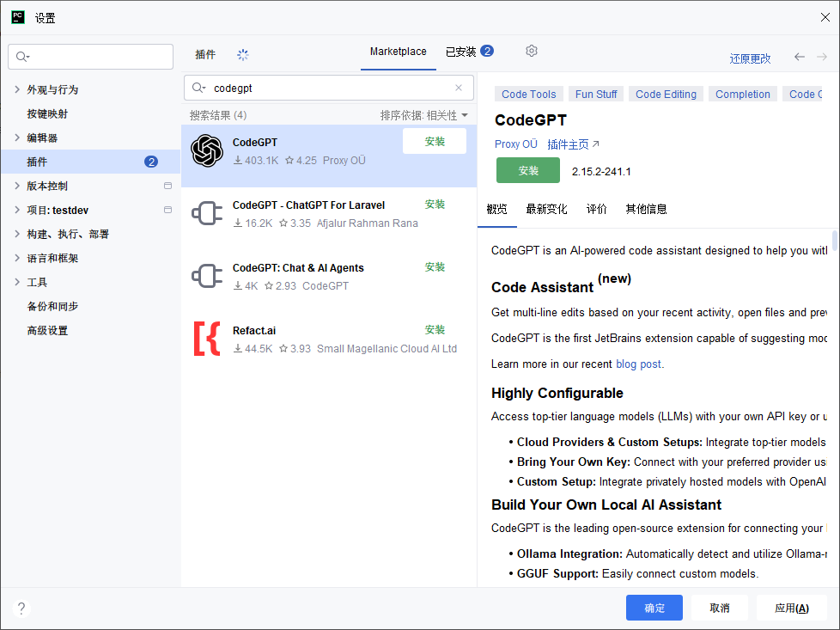Install CodeGPT: Chat & AI Agents
The height and width of the screenshot is (630, 840).
click(435, 267)
